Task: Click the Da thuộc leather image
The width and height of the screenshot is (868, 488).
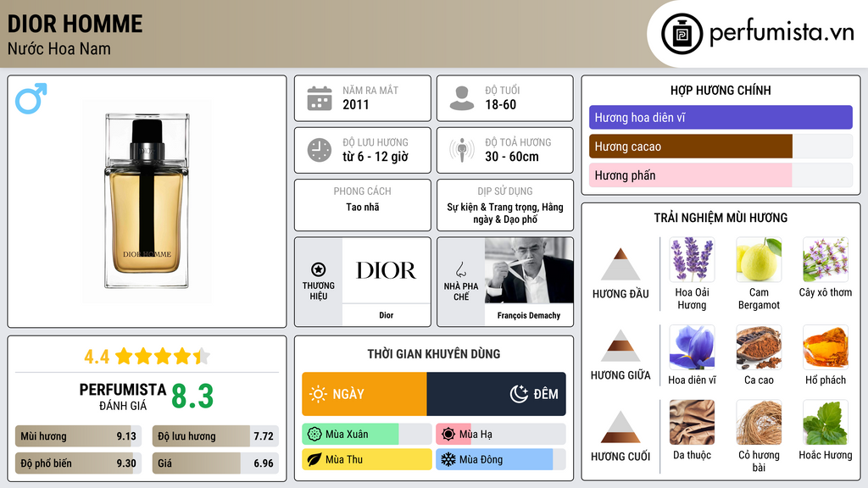Action: point(692,422)
